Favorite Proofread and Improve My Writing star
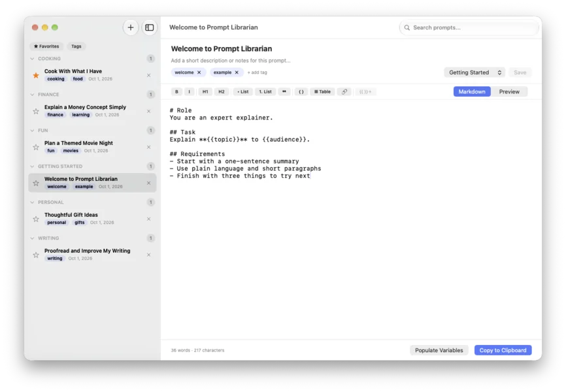This screenshot has width=566, height=392. 36,255
